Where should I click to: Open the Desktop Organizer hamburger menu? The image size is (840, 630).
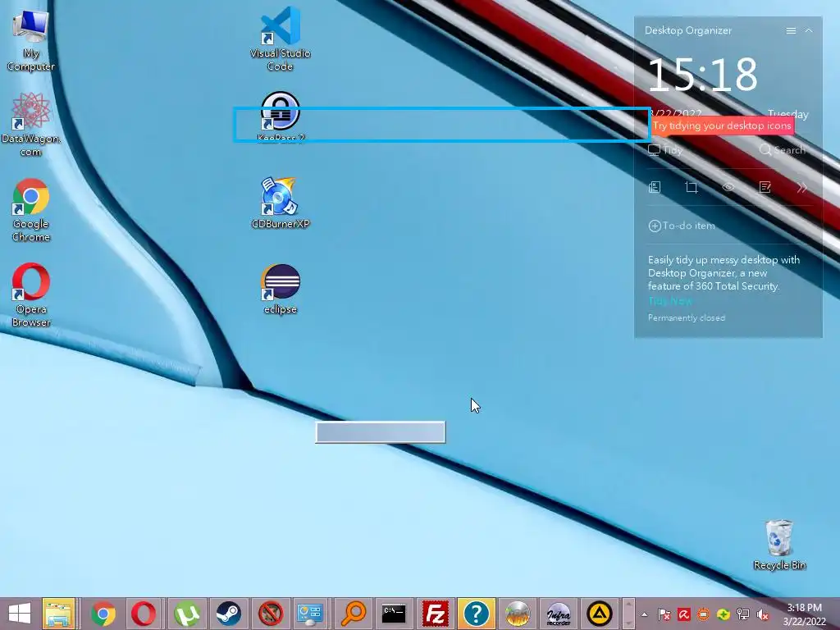tap(791, 30)
